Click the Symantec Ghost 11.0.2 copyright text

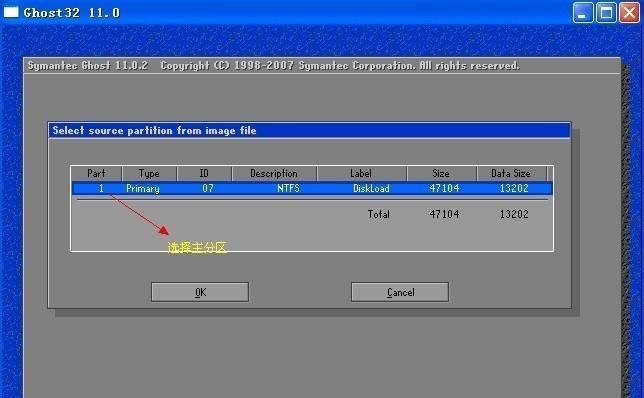click(274, 66)
